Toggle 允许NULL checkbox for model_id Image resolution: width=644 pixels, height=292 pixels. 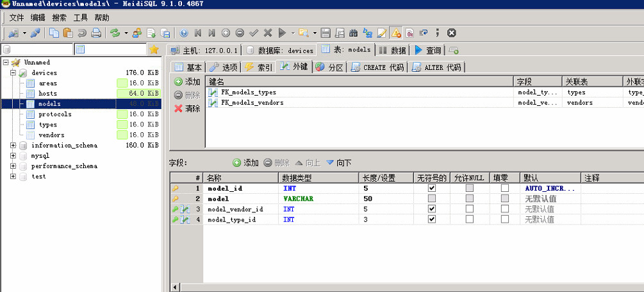tap(470, 189)
